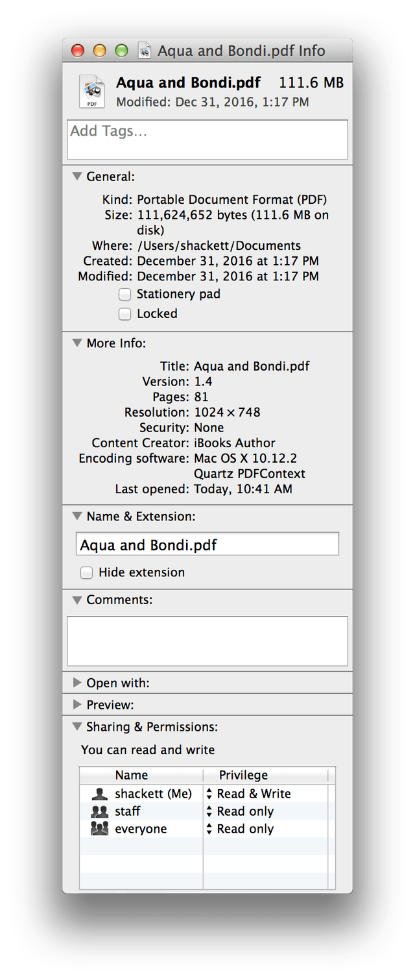
Task: Click the title bar proxy document icon
Action: tap(145, 51)
